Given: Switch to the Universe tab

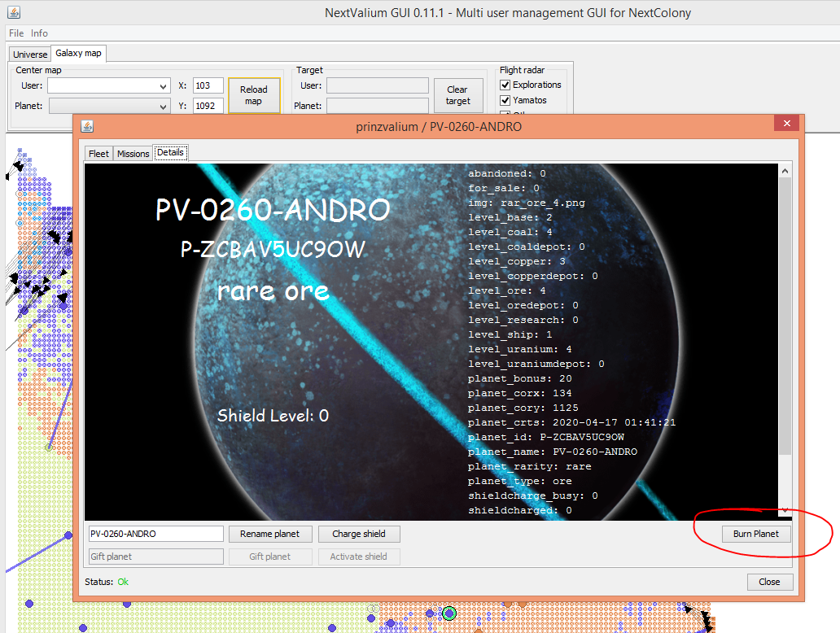Looking at the screenshot, I should [x=30, y=54].
